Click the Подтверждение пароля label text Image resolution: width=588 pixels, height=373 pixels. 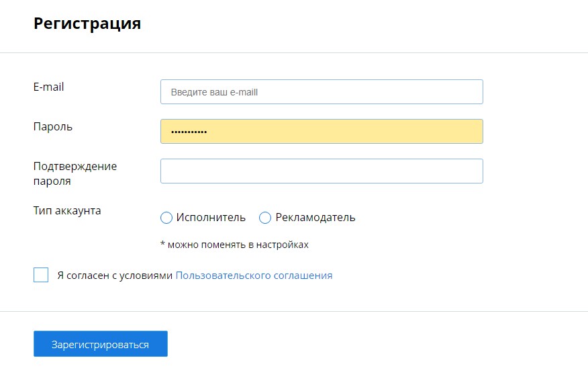coord(75,173)
